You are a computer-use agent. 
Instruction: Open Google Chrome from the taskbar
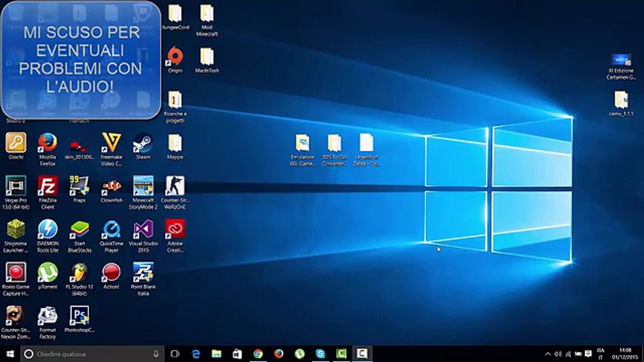[x=258, y=354]
